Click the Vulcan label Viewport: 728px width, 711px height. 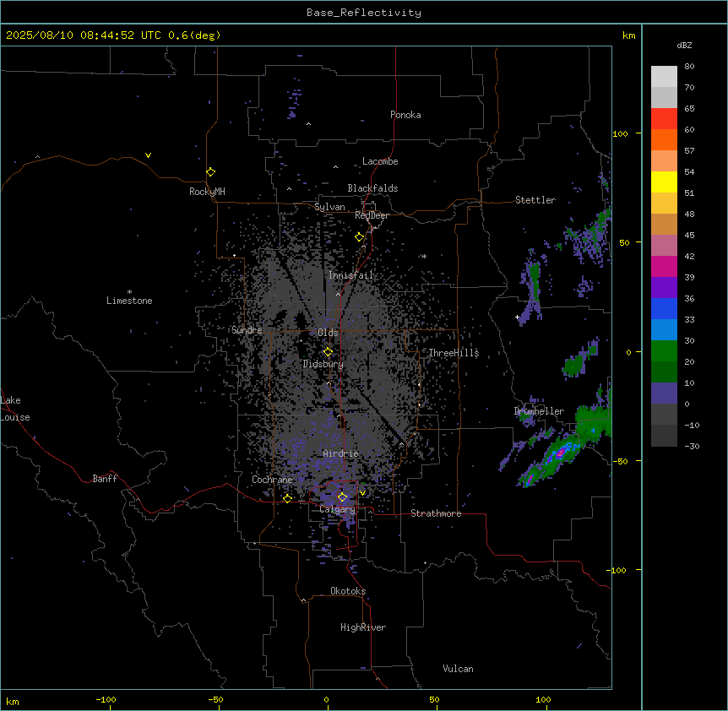coord(459,669)
